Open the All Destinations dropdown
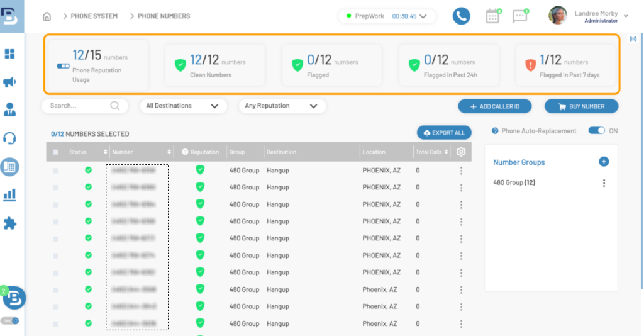Image resolution: width=644 pixels, height=336 pixels. (183, 106)
